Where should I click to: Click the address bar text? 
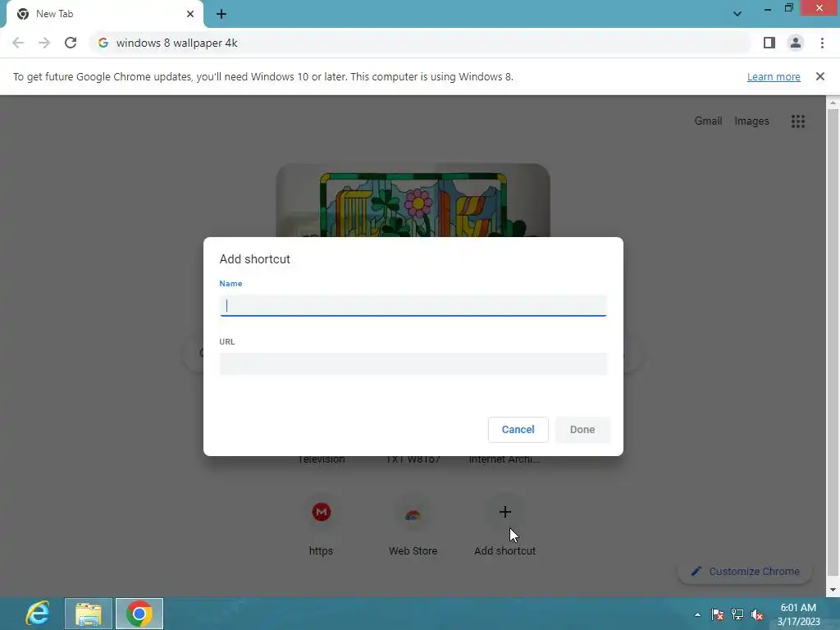177,43
